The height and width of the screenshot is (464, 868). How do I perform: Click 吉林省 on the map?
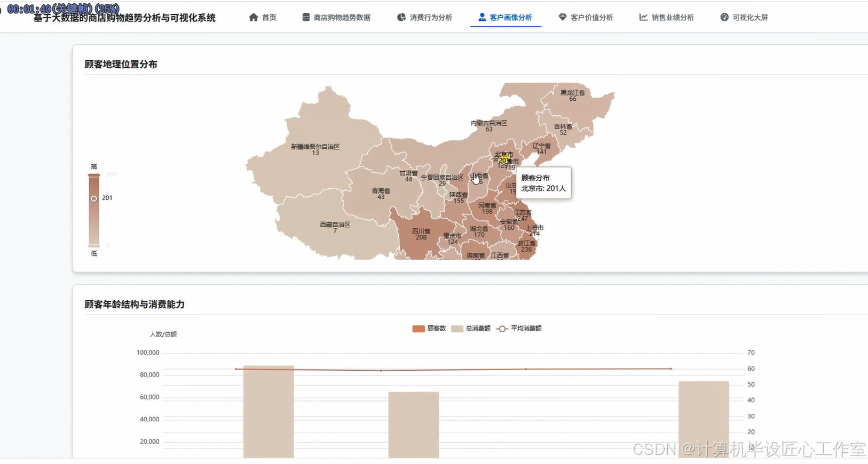(563, 130)
